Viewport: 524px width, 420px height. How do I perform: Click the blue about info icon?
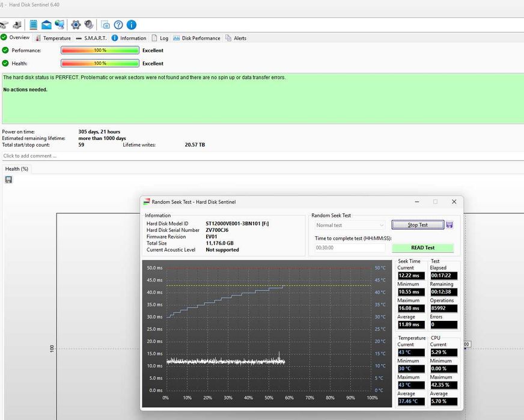132,25
